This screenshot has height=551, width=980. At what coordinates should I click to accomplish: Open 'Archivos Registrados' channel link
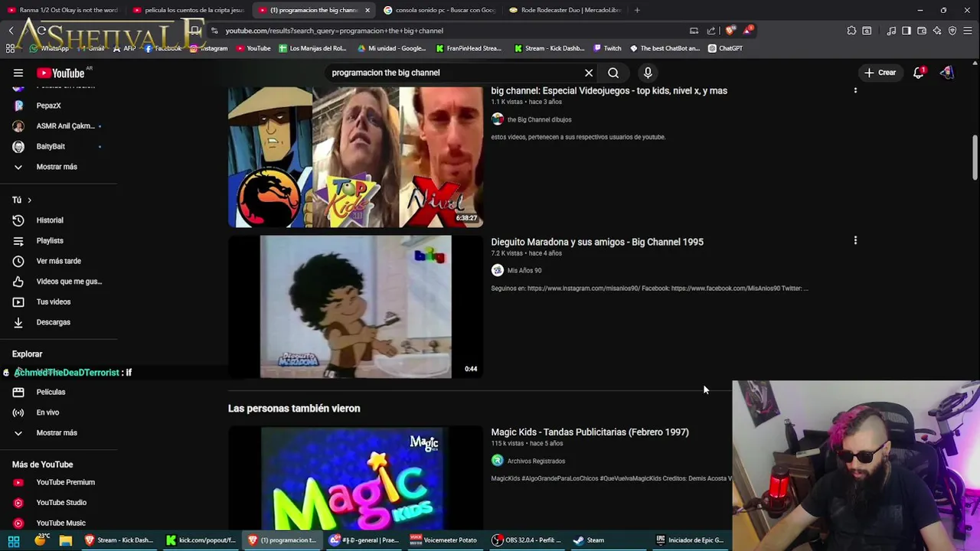536,461
